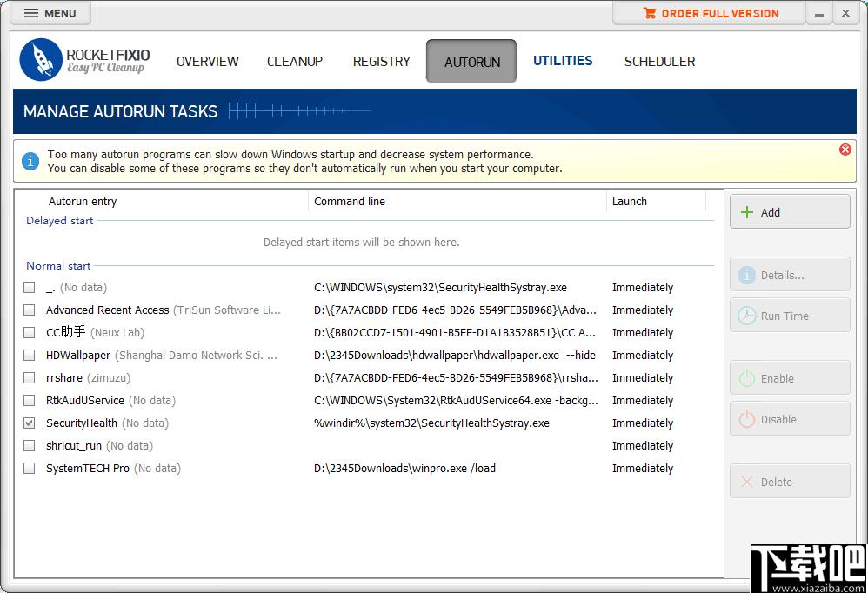Viewport: 868px width, 593px height.
Task: Click the Run Time clock icon
Action: tap(747, 316)
